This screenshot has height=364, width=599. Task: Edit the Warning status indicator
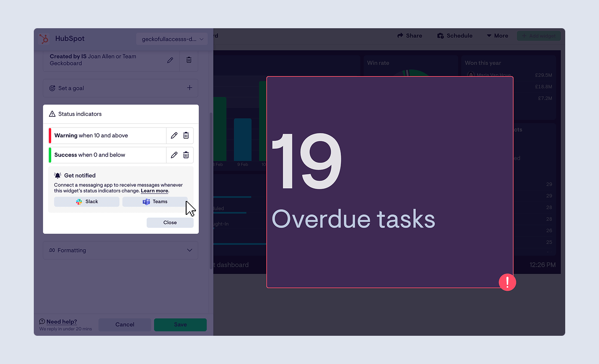(174, 136)
